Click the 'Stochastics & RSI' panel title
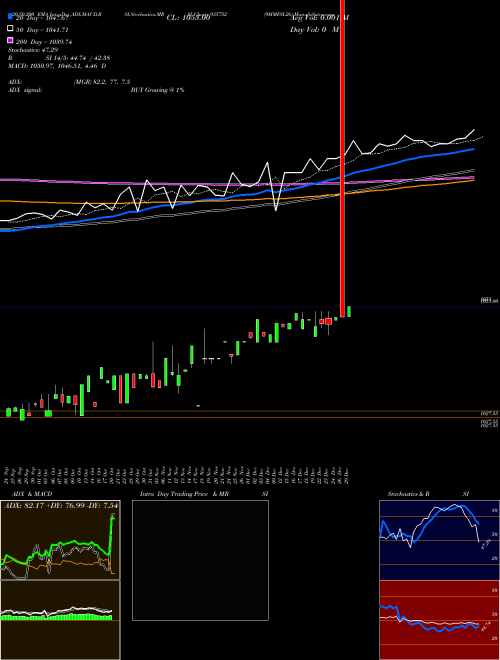500x660 pixels. point(428,494)
